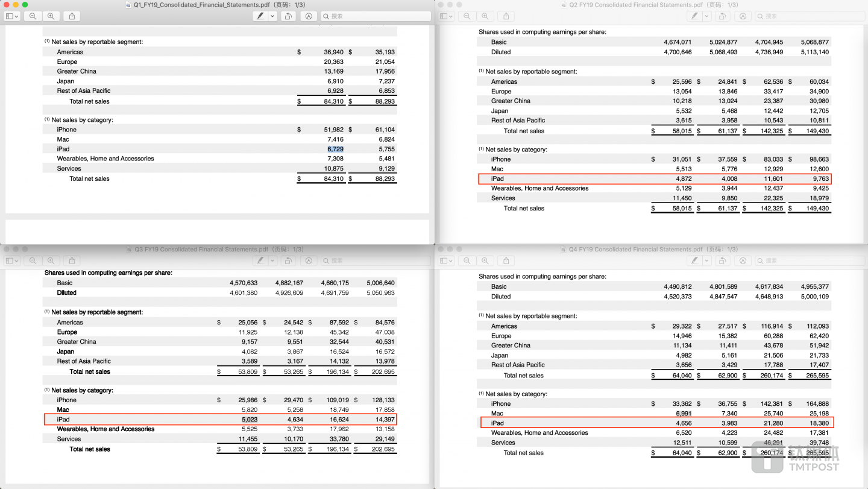The height and width of the screenshot is (489, 868).
Task: Expand highlight options arrow in Q2 window
Action: pyautogui.click(x=707, y=16)
